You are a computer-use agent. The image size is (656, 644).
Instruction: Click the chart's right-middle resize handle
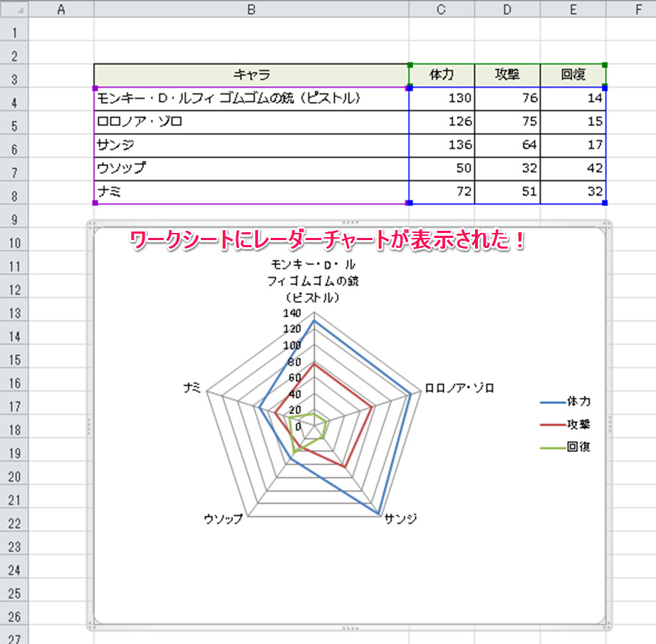click(610, 425)
